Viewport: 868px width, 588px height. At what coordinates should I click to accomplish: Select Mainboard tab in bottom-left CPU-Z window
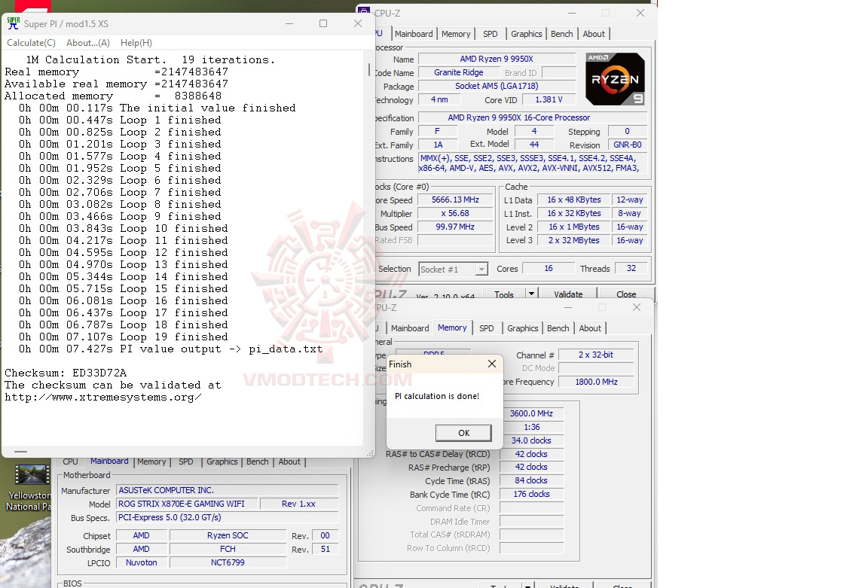(109, 462)
